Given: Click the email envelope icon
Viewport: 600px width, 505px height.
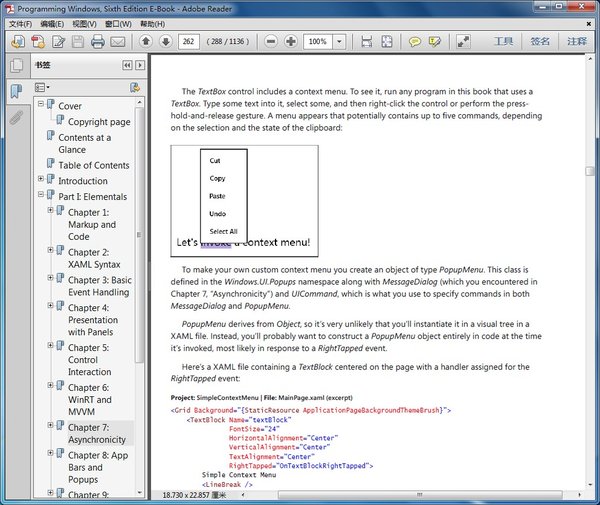Looking at the screenshot, I should click(118, 42).
